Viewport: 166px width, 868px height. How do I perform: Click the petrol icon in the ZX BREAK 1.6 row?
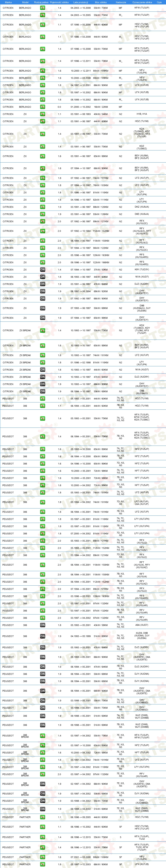42,346
